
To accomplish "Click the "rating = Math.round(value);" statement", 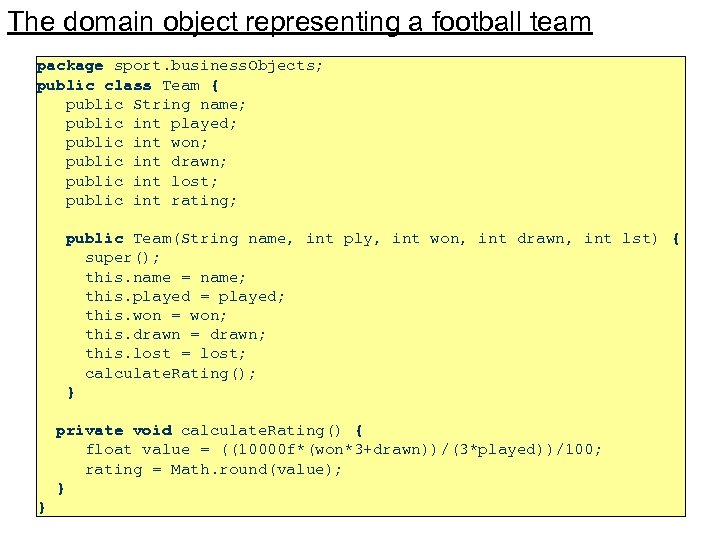I will [x=213, y=469].
